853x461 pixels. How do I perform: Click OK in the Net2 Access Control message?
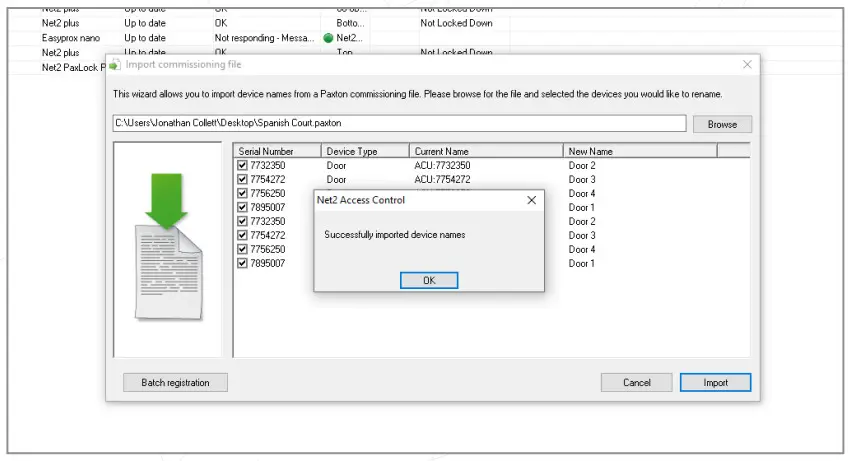tap(429, 280)
